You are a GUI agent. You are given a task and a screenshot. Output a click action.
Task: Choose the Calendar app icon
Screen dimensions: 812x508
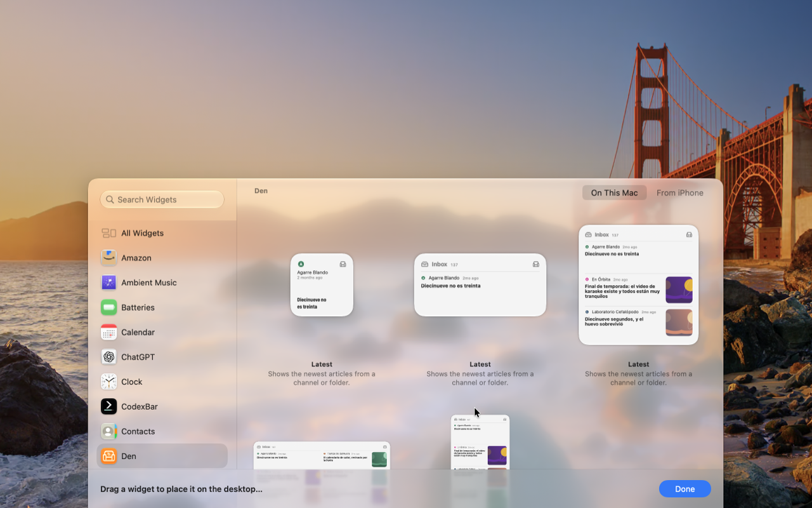click(x=109, y=332)
